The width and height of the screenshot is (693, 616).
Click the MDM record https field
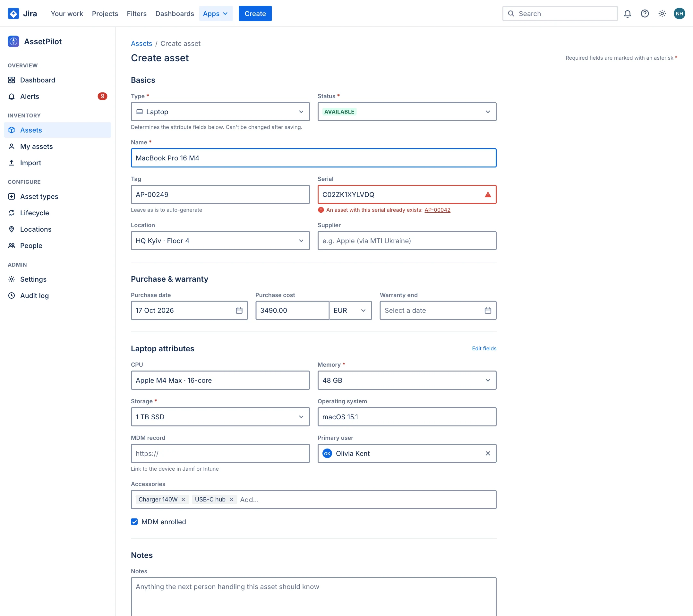coord(220,454)
